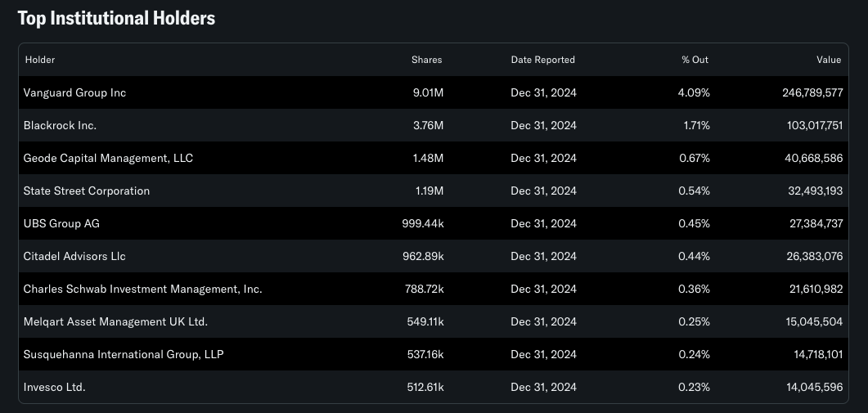Viewport: 868px width, 413px height.
Task: Select Vanguard Group Inc holder name
Action: point(74,93)
